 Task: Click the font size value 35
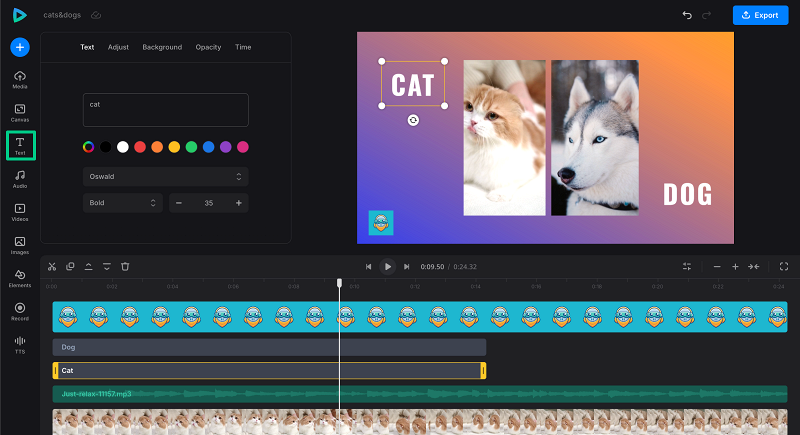[209, 203]
